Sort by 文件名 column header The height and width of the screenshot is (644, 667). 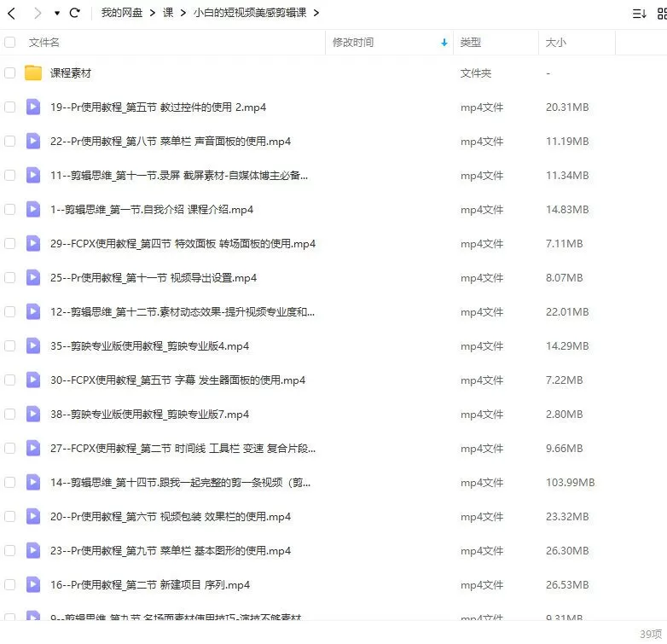pyautogui.click(x=44, y=43)
